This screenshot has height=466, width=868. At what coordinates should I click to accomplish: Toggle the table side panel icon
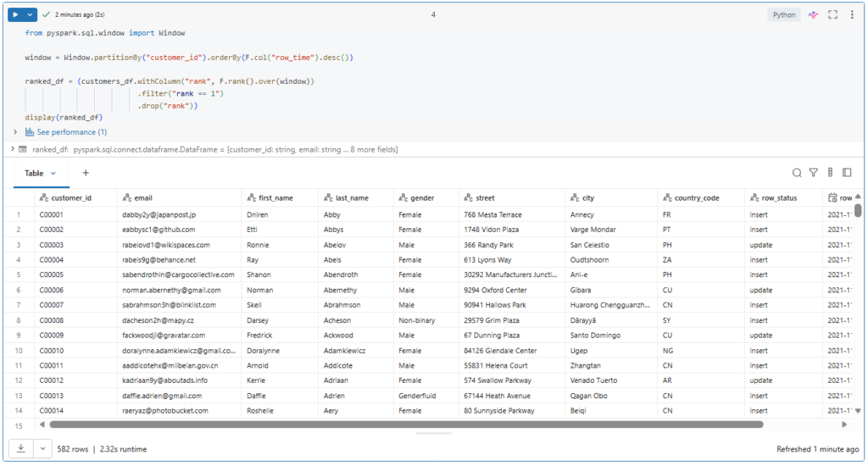coord(849,173)
